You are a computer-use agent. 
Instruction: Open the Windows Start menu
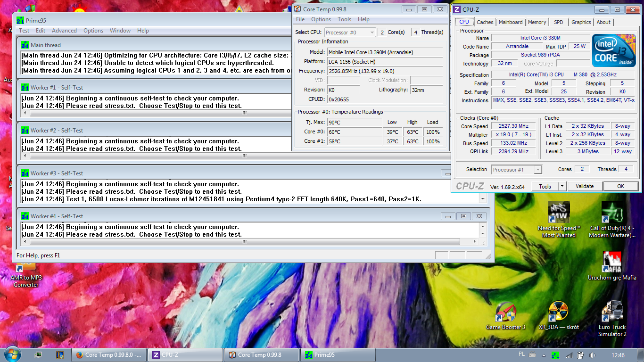[x=12, y=354]
